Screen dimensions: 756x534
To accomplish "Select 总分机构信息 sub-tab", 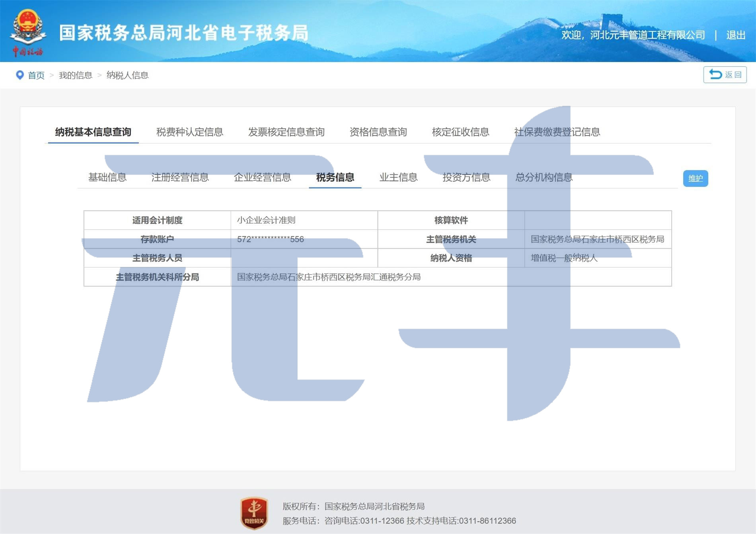I will coord(544,177).
